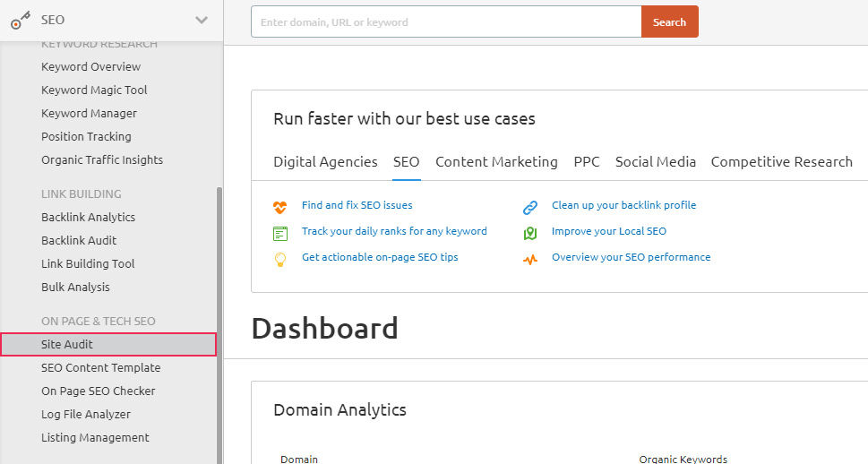Select the Competitive Research tab
The height and width of the screenshot is (464, 868).
782,161
